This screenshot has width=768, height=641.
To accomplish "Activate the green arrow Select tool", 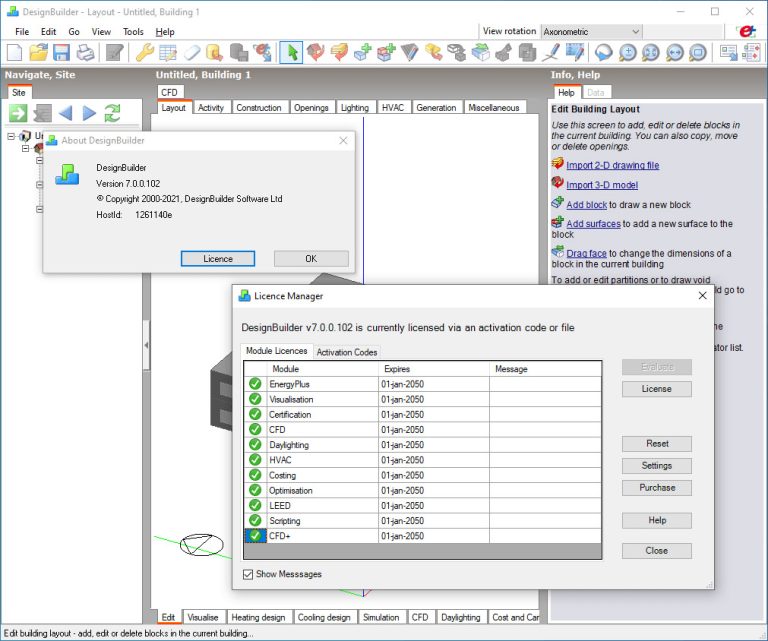I will [x=292, y=52].
